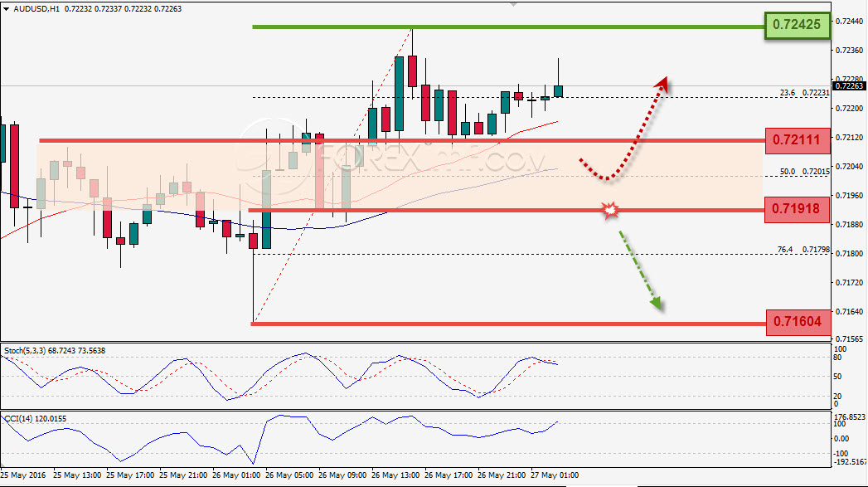This screenshot has width=868, height=487.
Task: Click 0.71800 on the price axis
Action: tap(849, 254)
